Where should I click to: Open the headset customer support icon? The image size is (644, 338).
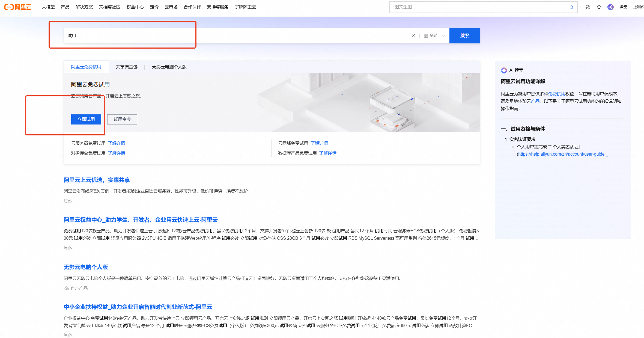[599, 7]
